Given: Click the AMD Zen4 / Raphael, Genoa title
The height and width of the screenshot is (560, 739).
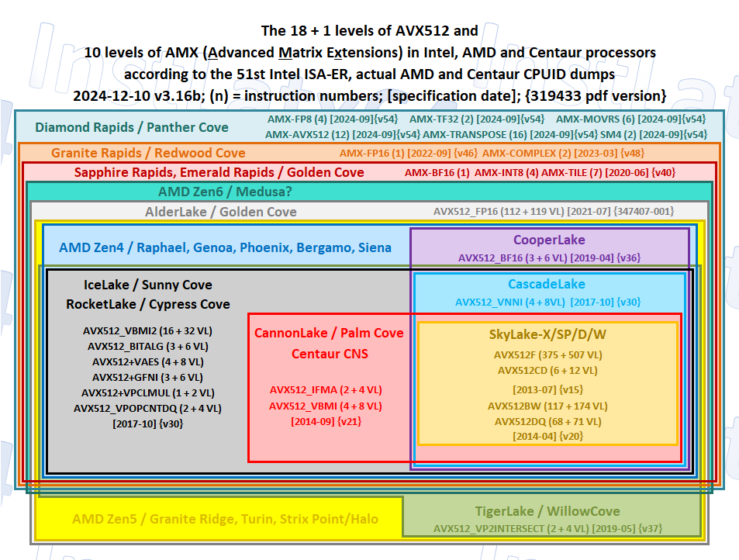Looking at the screenshot, I should 225,248.
